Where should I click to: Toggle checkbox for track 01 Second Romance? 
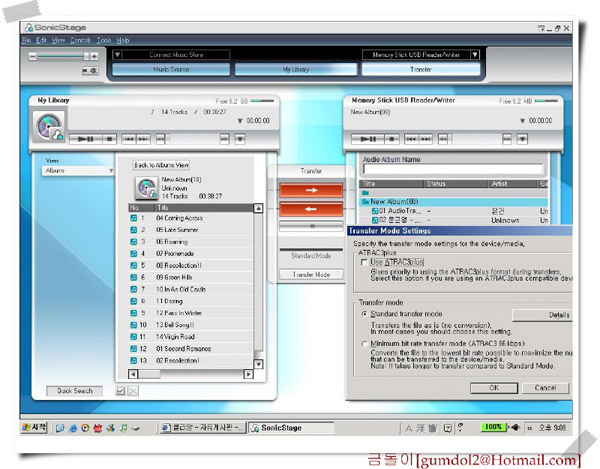133,348
